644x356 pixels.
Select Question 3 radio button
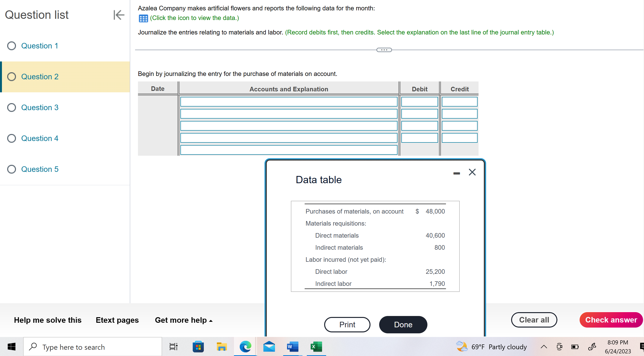click(12, 107)
